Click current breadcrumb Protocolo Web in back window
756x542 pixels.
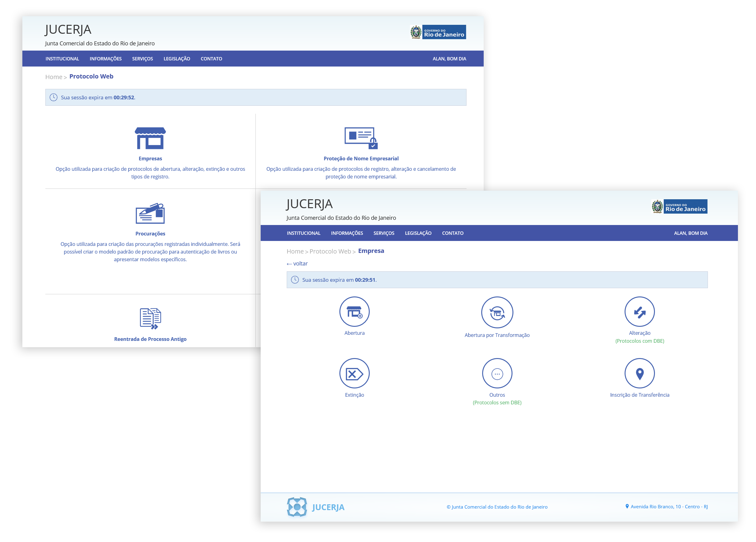[91, 76]
